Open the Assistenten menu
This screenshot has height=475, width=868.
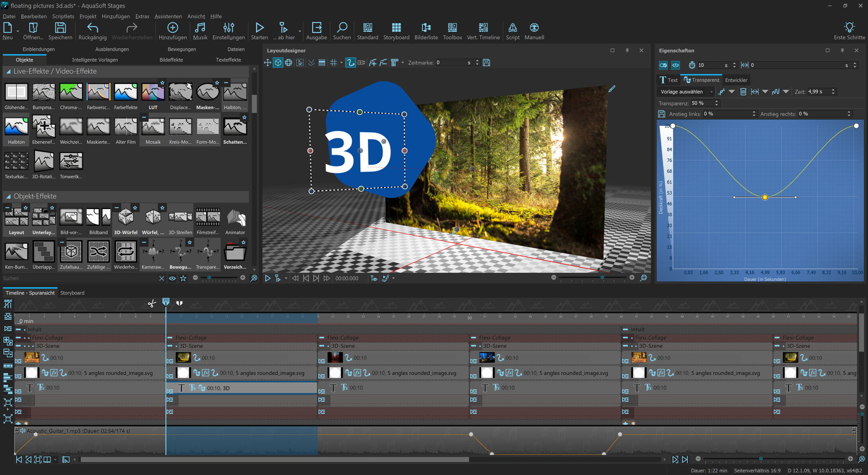[168, 16]
